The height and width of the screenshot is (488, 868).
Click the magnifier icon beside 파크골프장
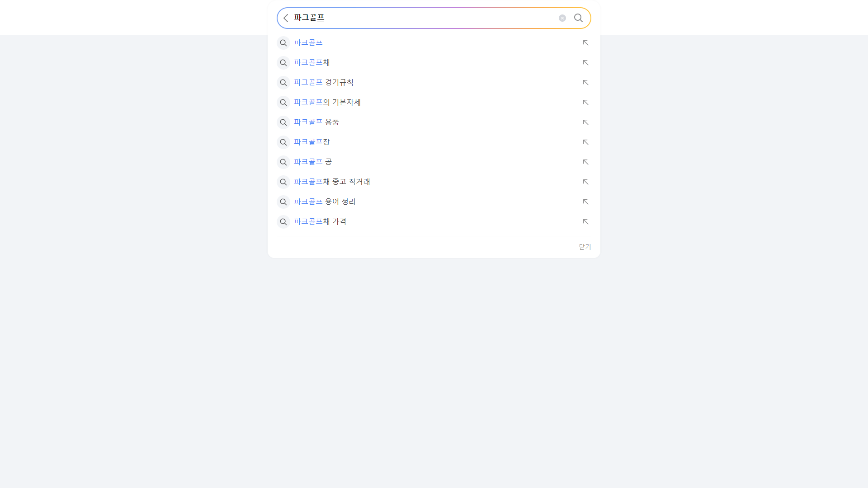(x=283, y=142)
